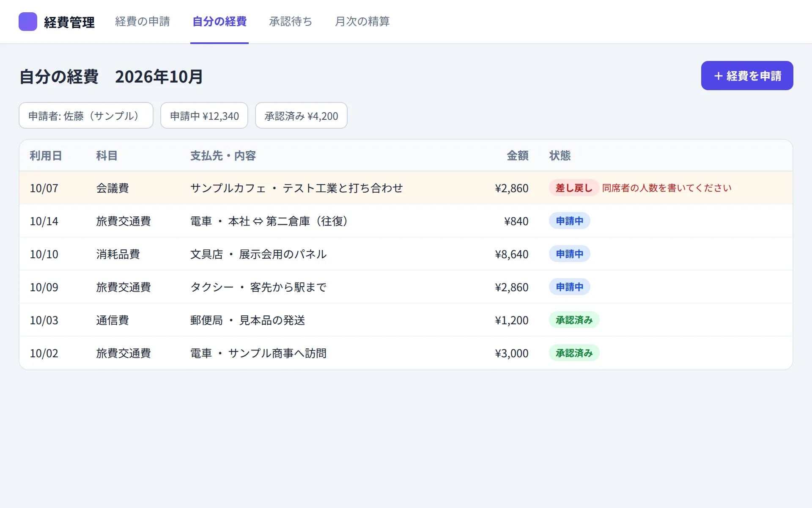Image resolution: width=812 pixels, height=508 pixels.
Task: Click the 利用日 column header
Action: tap(46, 156)
